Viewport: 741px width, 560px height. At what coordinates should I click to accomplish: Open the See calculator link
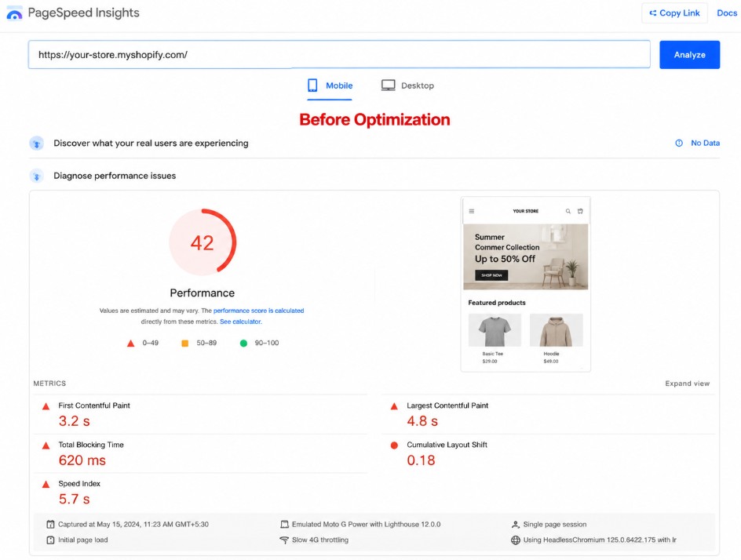(x=240, y=322)
